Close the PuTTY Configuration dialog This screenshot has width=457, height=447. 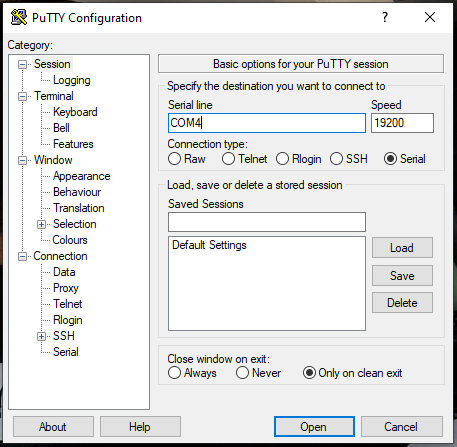pyautogui.click(x=430, y=17)
